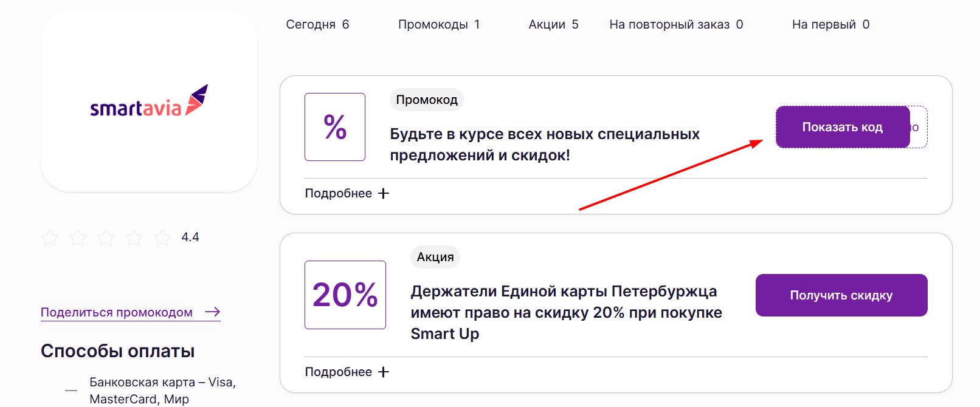Click the arrow icon next to Поделиться промокодом
The width and height of the screenshot is (980, 407).
pos(212,312)
